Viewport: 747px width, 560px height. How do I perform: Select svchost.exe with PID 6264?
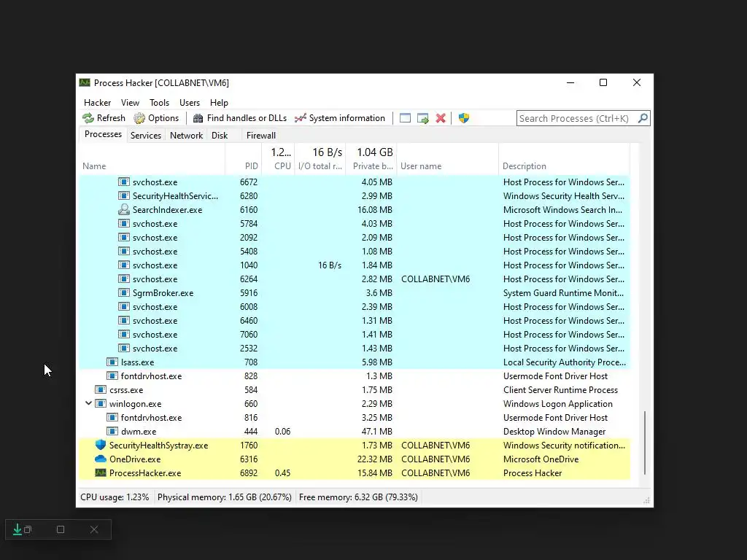click(355, 279)
